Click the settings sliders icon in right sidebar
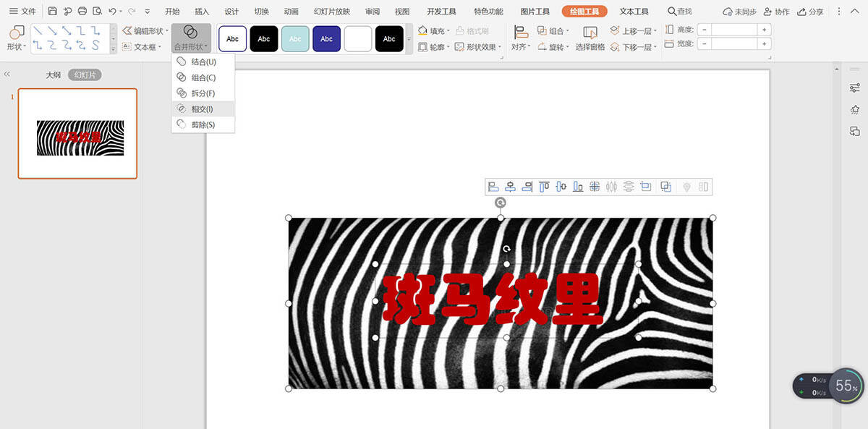868x429 pixels. 855,88
